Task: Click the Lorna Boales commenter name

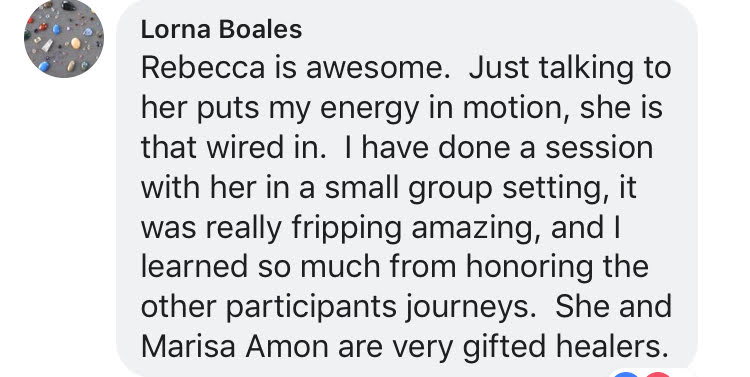Action: pos(221,30)
